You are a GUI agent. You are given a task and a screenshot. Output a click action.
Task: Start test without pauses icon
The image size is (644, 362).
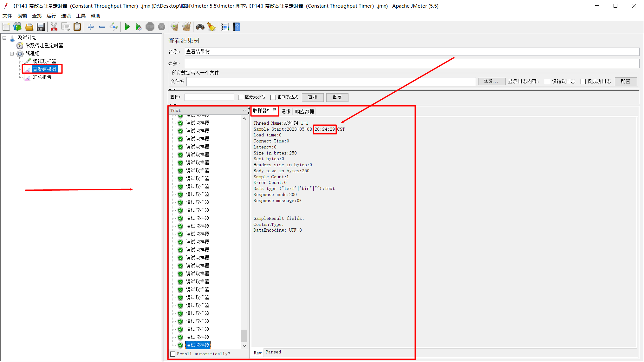[x=138, y=27]
